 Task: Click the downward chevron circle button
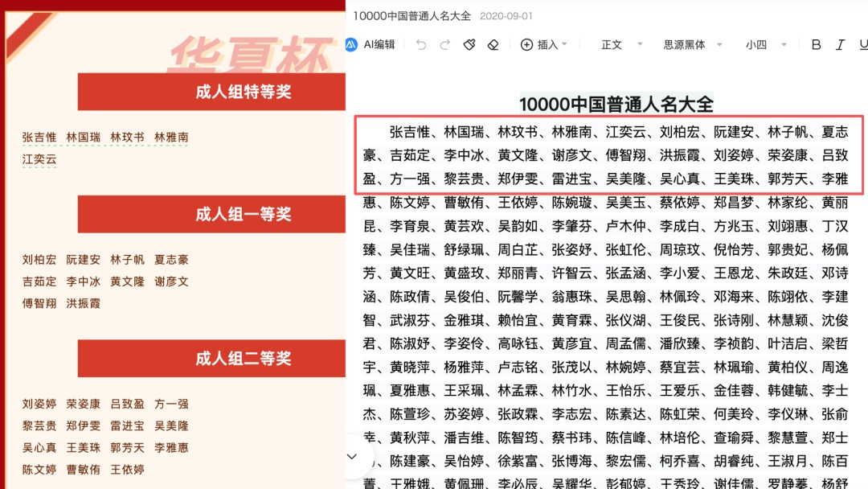(x=351, y=456)
